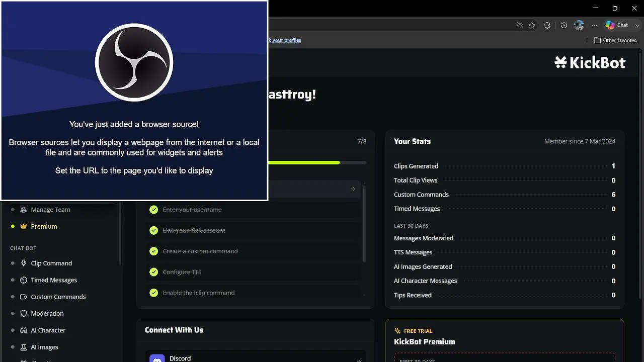Click 'Clips Generated' stat row
644x362 pixels.
point(505,166)
